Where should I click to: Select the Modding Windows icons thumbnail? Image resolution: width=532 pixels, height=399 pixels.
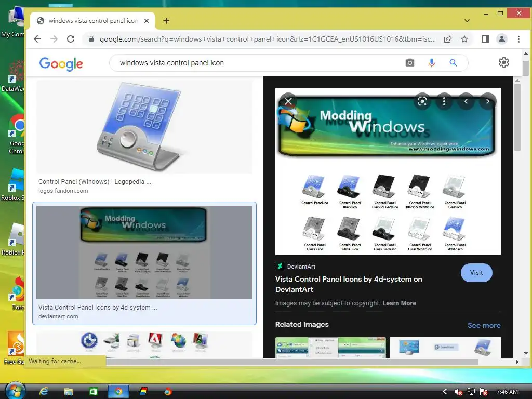point(144,252)
